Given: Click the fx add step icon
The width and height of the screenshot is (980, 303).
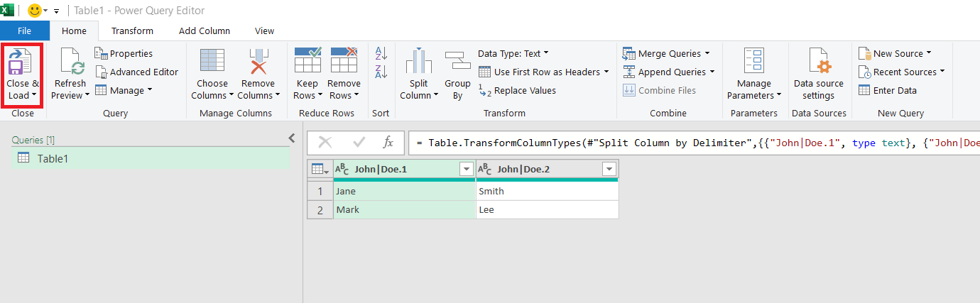Looking at the screenshot, I should (x=388, y=143).
